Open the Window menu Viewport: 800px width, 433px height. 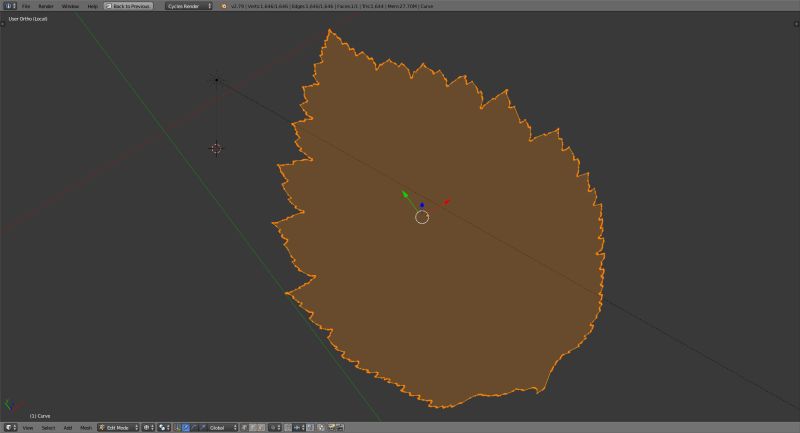[70, 6]
